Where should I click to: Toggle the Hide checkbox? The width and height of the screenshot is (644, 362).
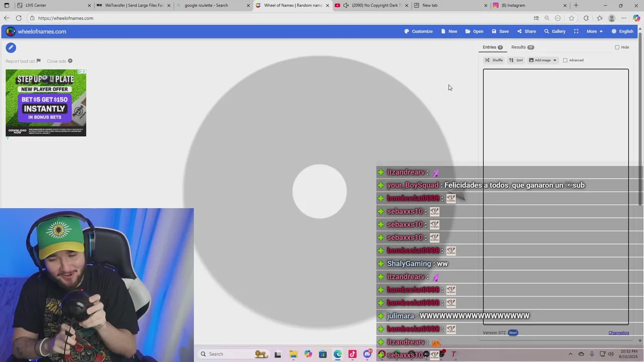617,47
